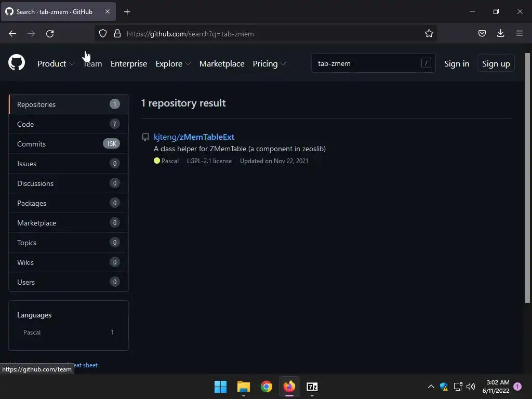The height and width of the screenshot is (399, 532).
Task: Open the Enterprise page
Action: (129, 63)
